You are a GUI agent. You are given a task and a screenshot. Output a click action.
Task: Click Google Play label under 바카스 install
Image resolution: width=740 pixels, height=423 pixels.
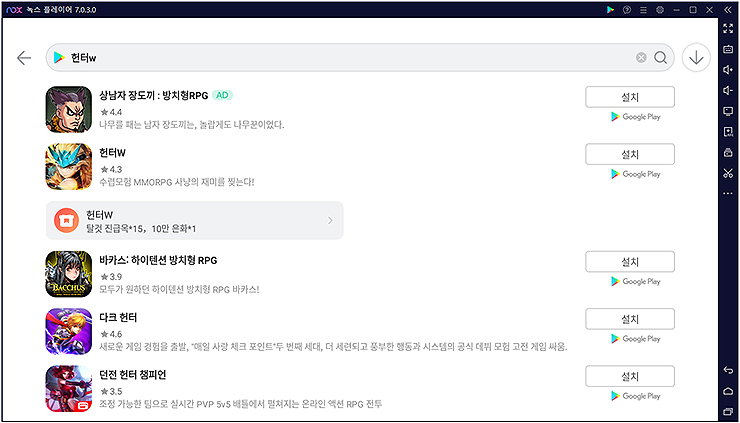coord(635,281)
